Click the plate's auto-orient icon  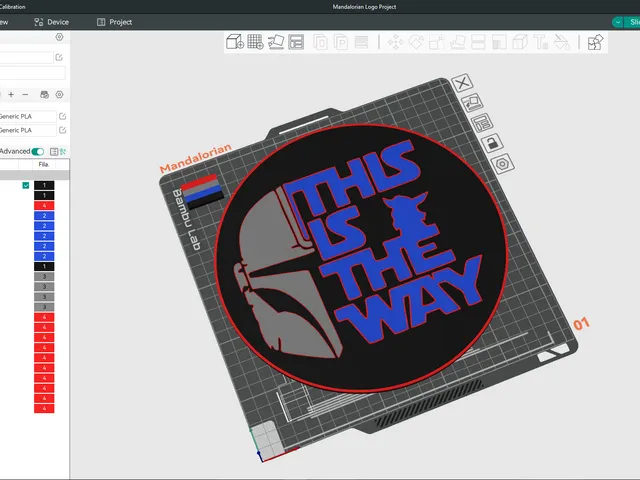pyautogui.click(x=472, y=102)
